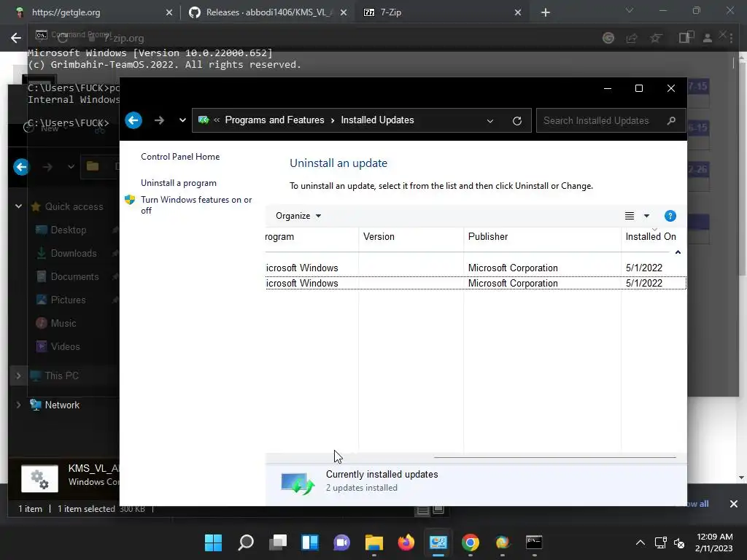Image resolution: width=747 pixels, height=560 pixels.
Task: Select second Microsoft Windows update row
Action: (476, 284)
